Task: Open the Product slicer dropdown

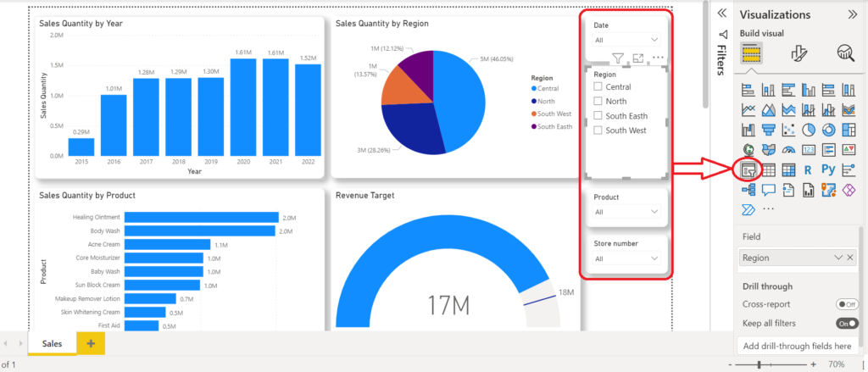Action: 626,212
